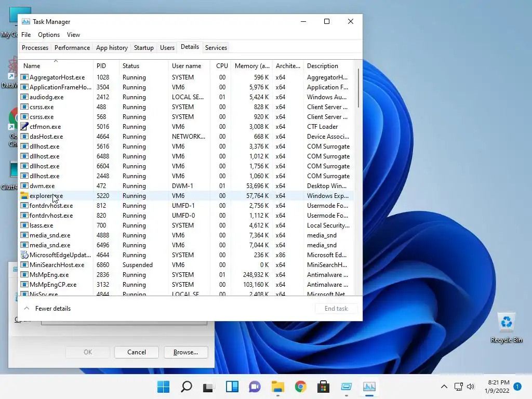Select the media_snd.exe row with PID 4888
The image size is (532, 399).
click(187, 235)
